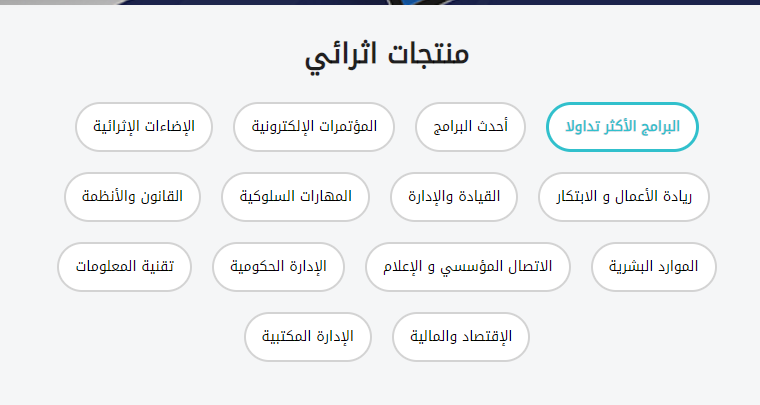Activate the highlighted most-popular programs pill

pos(622,127)
